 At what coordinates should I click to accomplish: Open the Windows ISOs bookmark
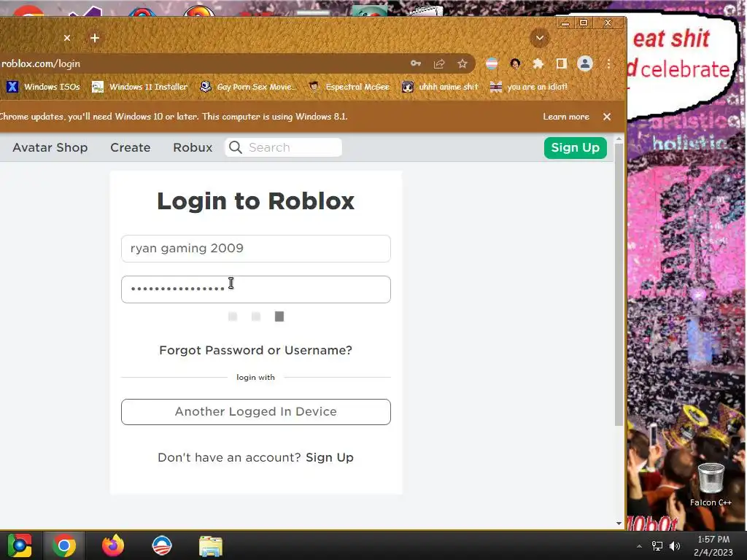(x=43, y=87)
